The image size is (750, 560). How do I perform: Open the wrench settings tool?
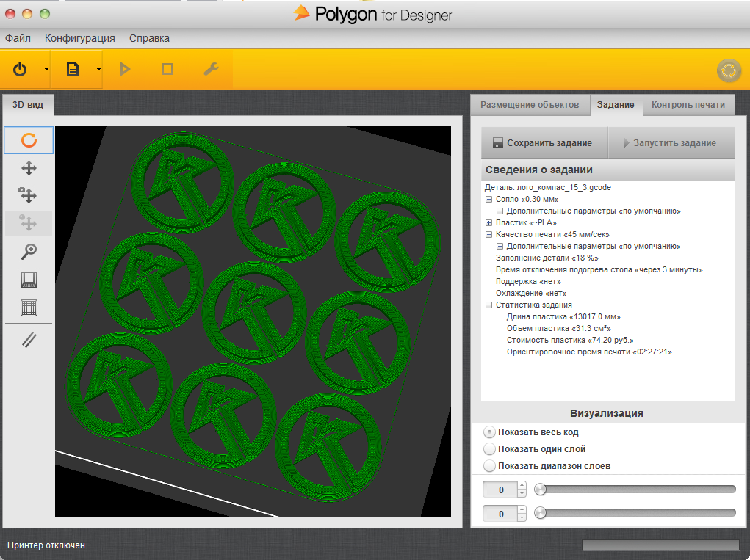(211, 69)
